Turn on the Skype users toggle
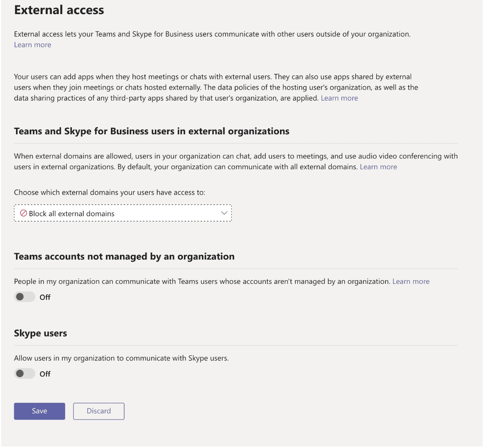 (25, 374)
